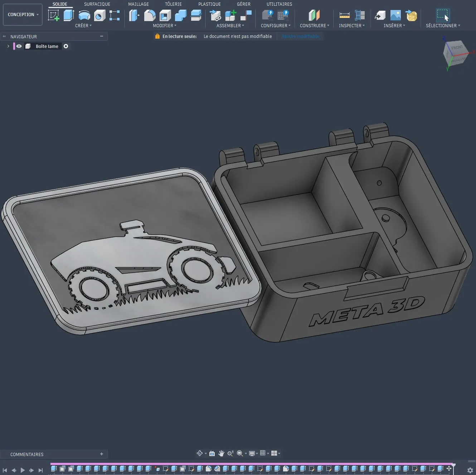Click the configuration table icon

click(283, 15)
